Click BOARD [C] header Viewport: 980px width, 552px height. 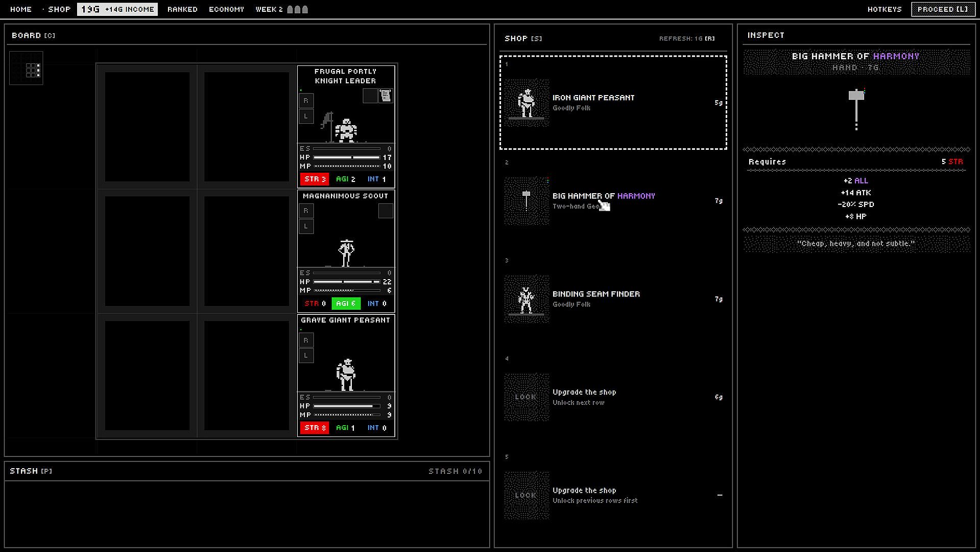[34, 35]
